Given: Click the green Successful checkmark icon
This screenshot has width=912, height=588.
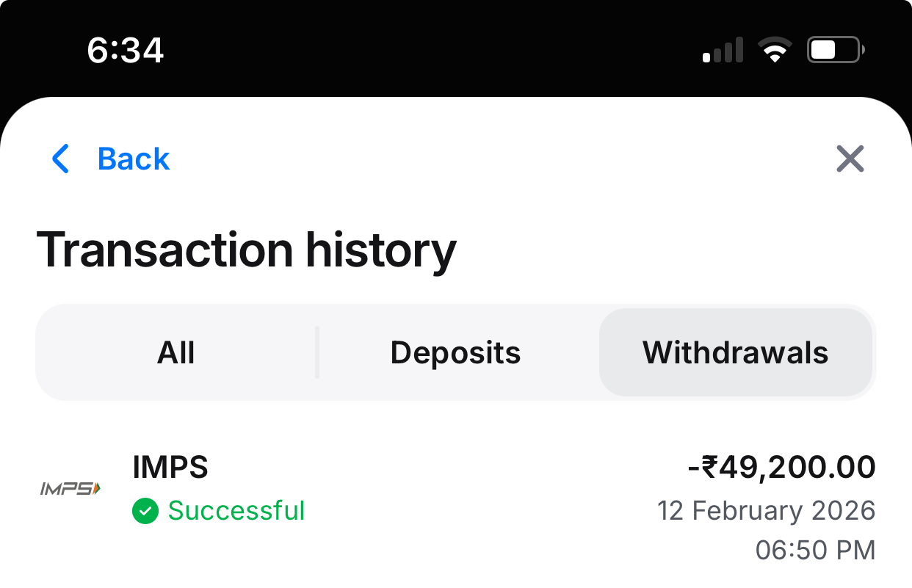Looking at the screenshot, I should click(x=145, y=511).
